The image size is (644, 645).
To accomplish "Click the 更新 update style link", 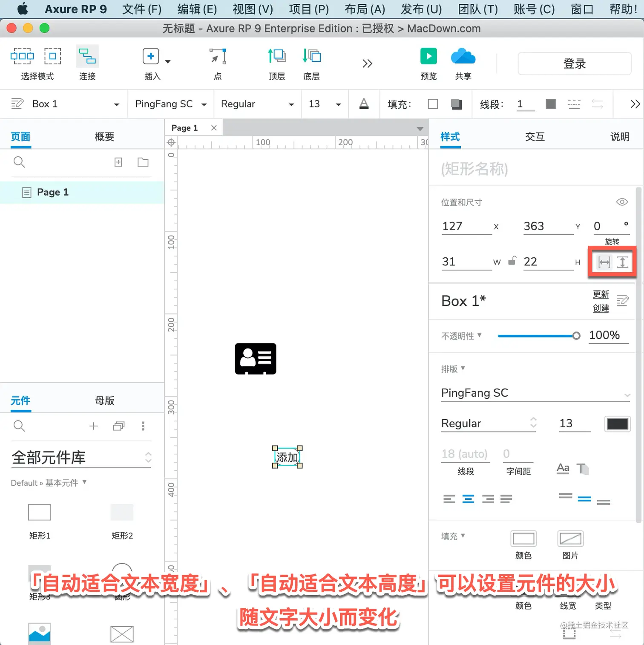I will click(601, 294).
